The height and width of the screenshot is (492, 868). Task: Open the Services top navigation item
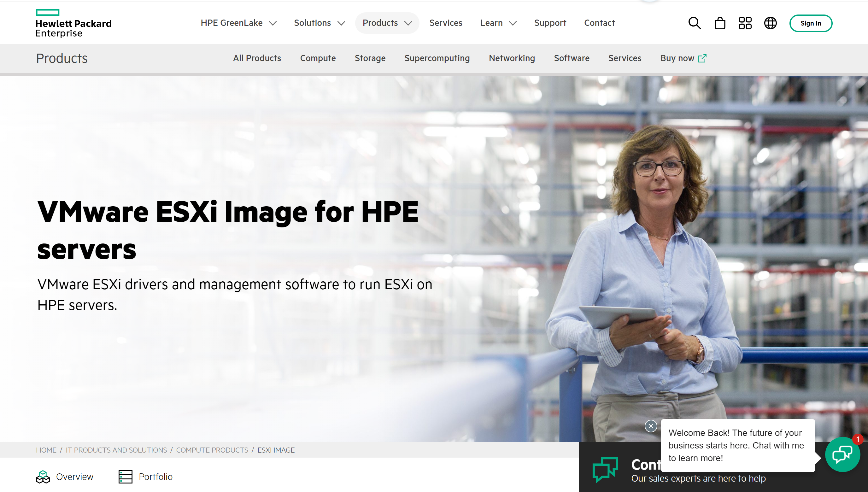446,23
